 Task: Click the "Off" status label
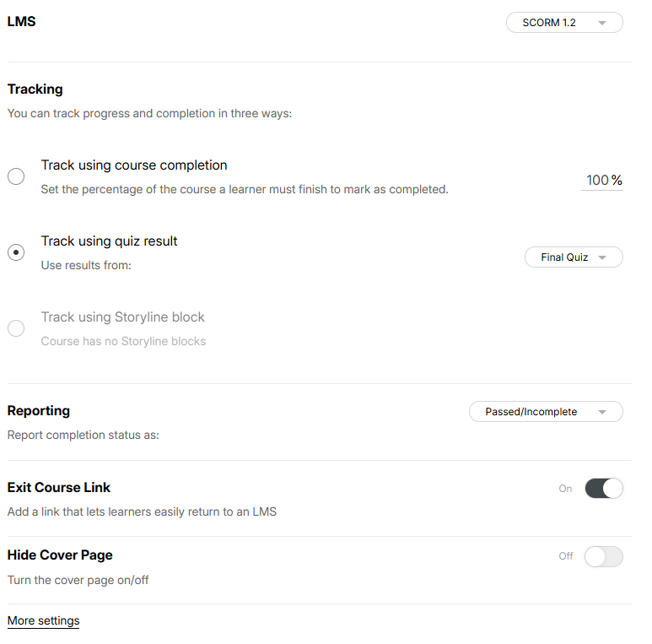coord(566,556)
